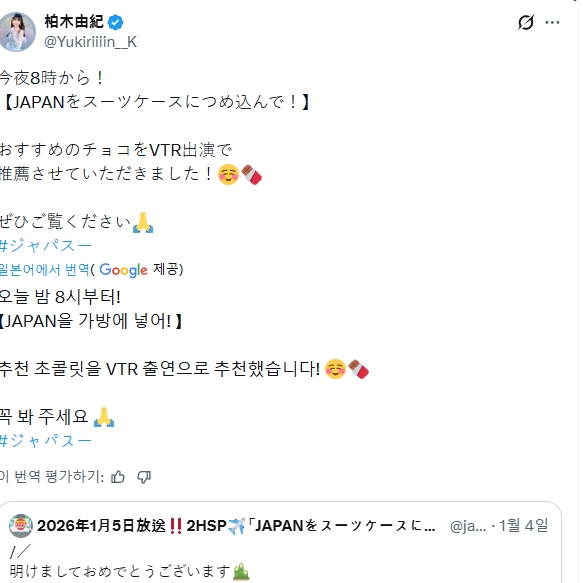
Task: Click the Grok icon beside the tweet
Action: [x=525, y=22]
